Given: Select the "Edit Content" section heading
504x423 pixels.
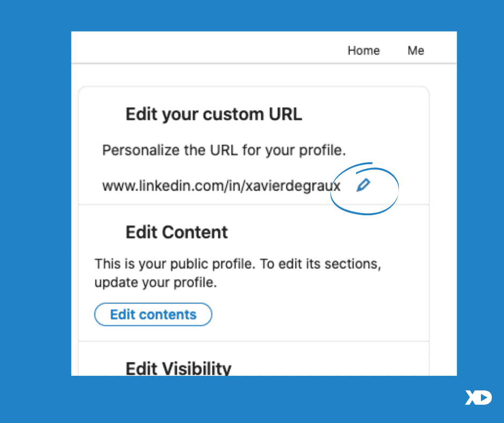Looking at the screenshot, I should (176, 232).
